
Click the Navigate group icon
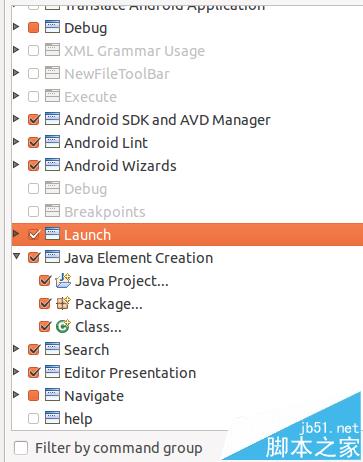tap(52, 395)
